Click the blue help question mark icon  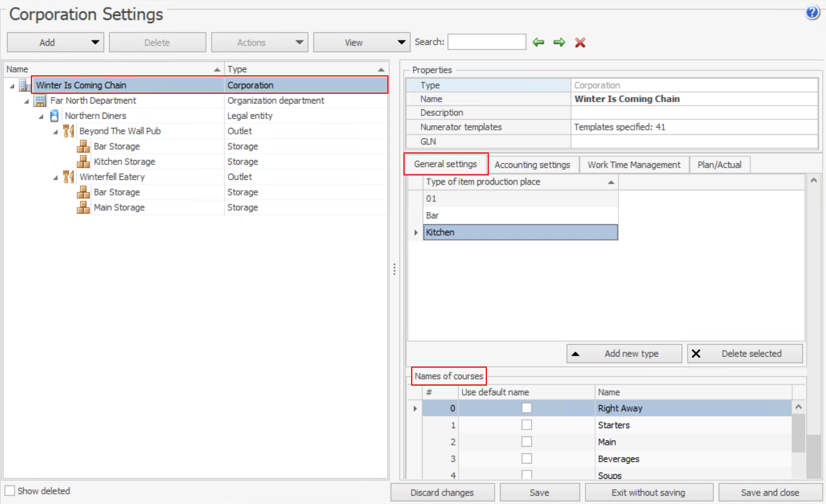812,14
